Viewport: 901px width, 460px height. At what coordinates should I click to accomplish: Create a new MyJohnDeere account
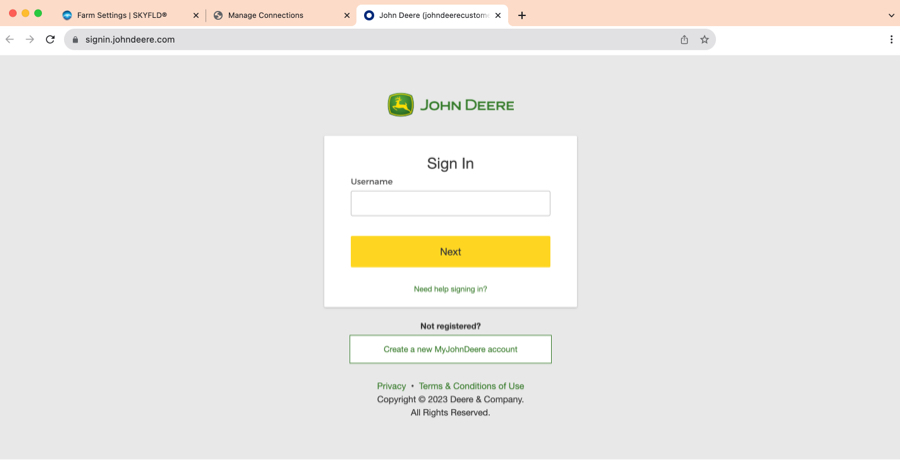click(x=450, y=349)
